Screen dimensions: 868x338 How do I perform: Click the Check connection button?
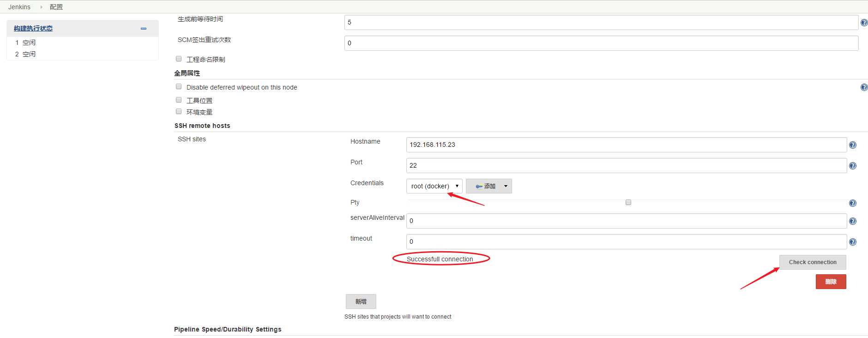pos(813,262)
